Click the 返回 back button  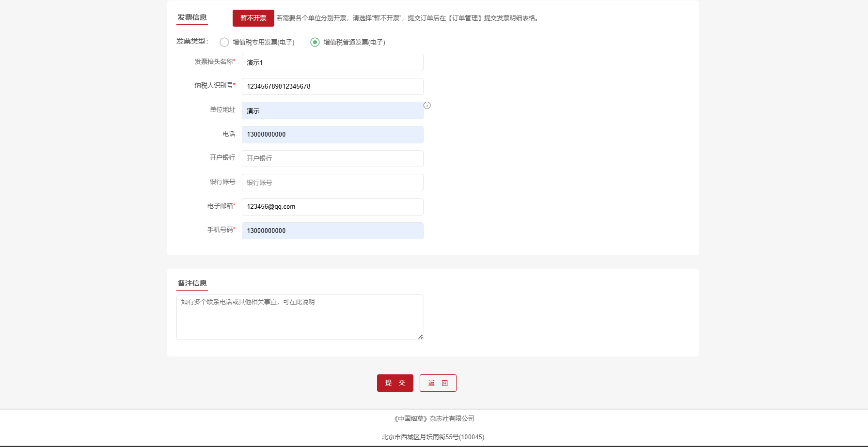pos(438,383)
